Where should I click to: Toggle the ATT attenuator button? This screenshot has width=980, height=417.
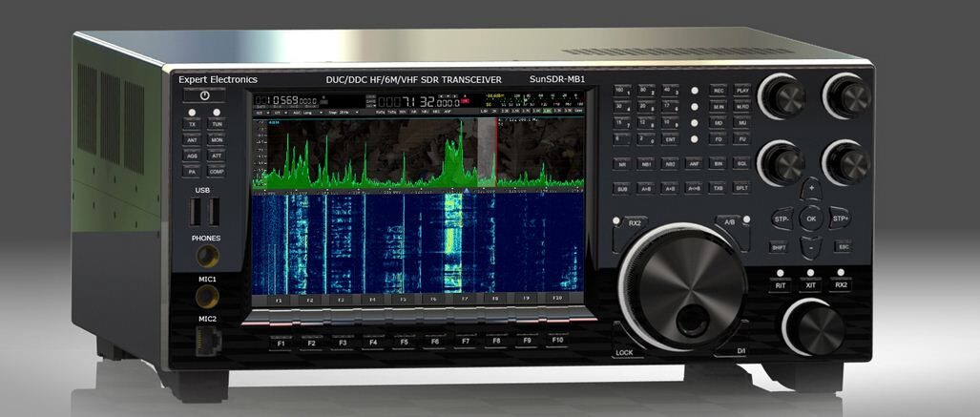pyautogui.click(x=217, y=155)
